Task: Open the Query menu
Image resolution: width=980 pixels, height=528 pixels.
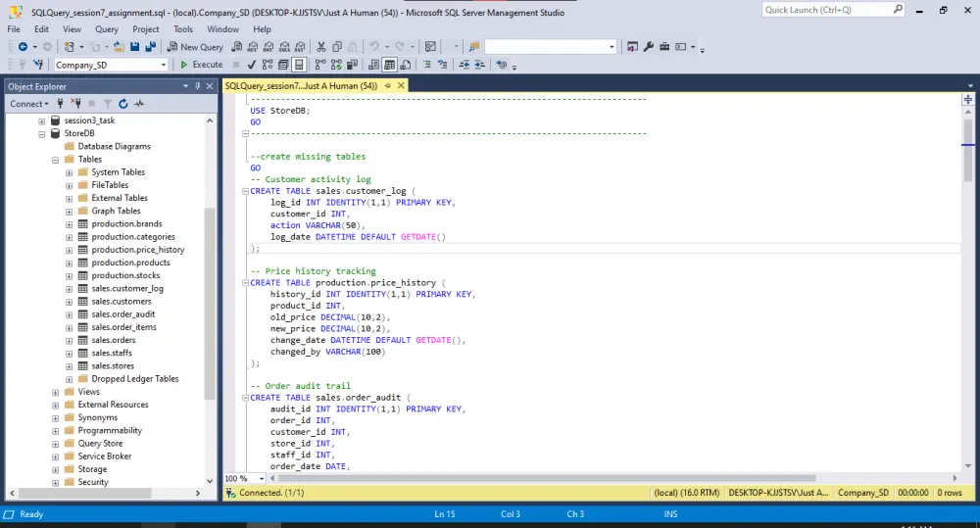Action: (x=106, y=29)
